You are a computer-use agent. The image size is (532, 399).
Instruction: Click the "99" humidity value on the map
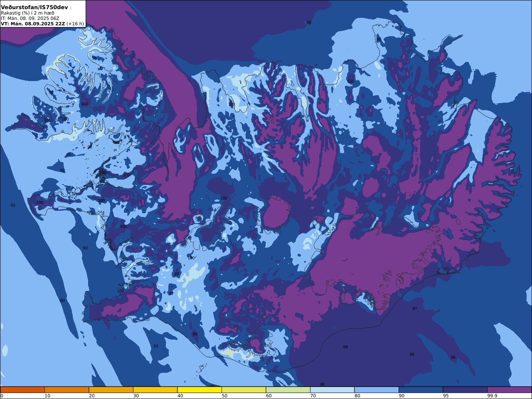coord(345,347)
